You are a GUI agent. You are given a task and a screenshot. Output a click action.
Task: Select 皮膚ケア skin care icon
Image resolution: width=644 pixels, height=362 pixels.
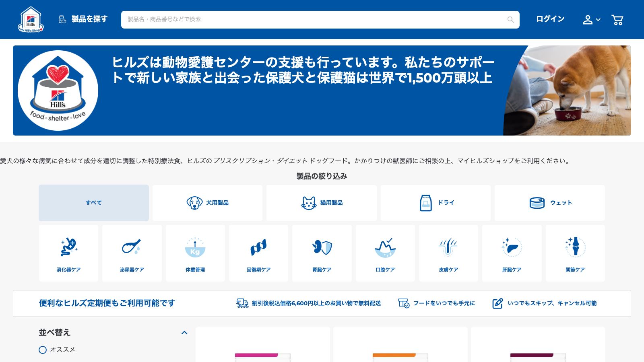coord(448,253)
